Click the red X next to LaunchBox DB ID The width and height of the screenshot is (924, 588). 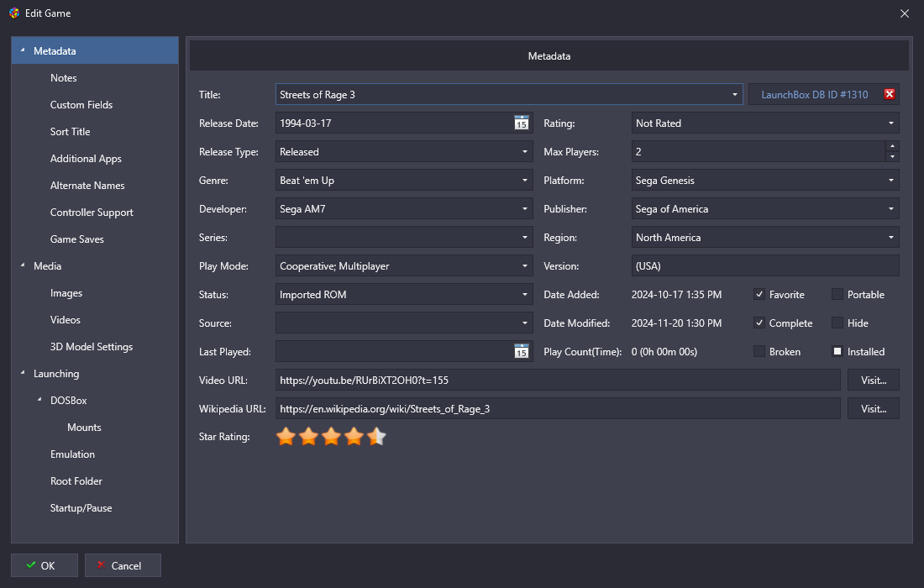[x=890, y=94]
